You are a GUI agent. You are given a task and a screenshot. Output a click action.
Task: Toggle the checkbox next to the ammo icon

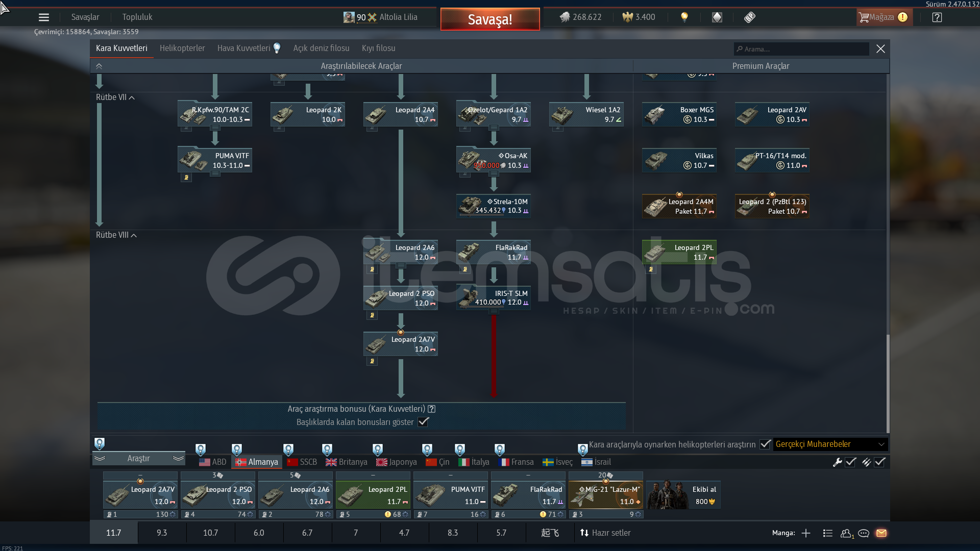pos(879,462)
